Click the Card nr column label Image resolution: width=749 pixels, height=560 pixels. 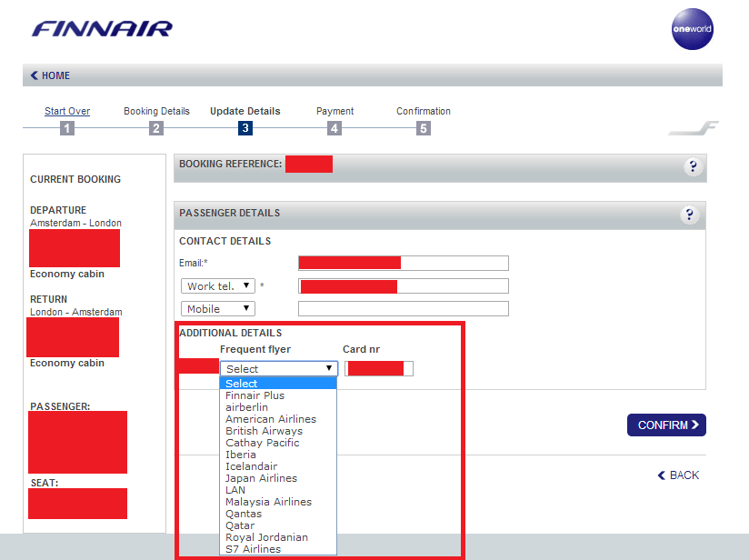pos(361,349)
